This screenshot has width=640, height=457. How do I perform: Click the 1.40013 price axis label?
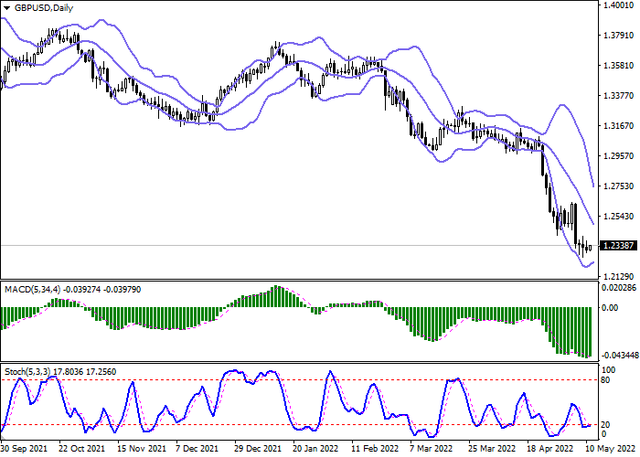pos(618,7)
